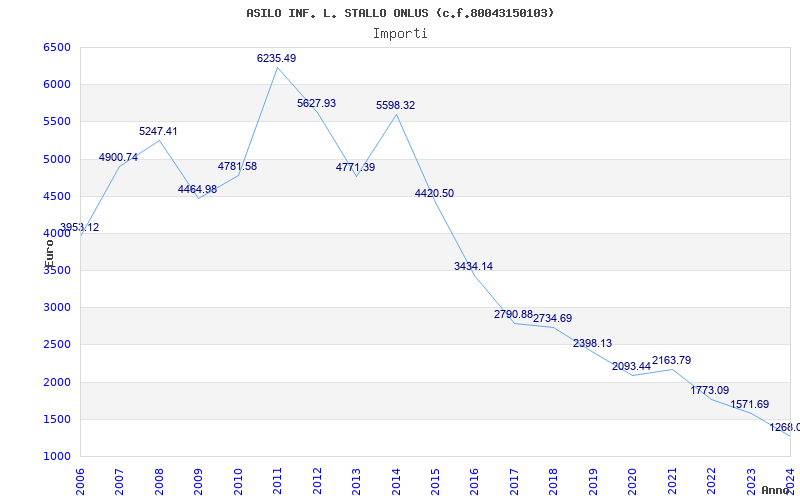Click the x-axis year 2018
The image size is (800, 500).
coord(554,481)
